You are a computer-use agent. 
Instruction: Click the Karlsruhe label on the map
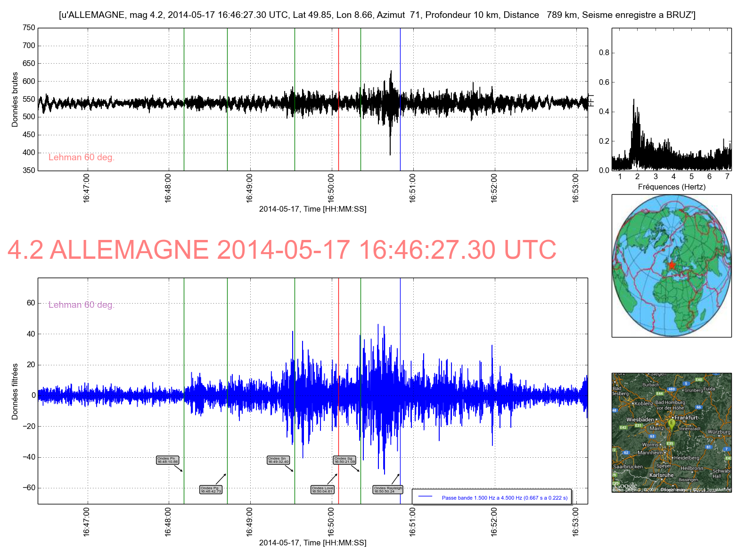(661, 475)
